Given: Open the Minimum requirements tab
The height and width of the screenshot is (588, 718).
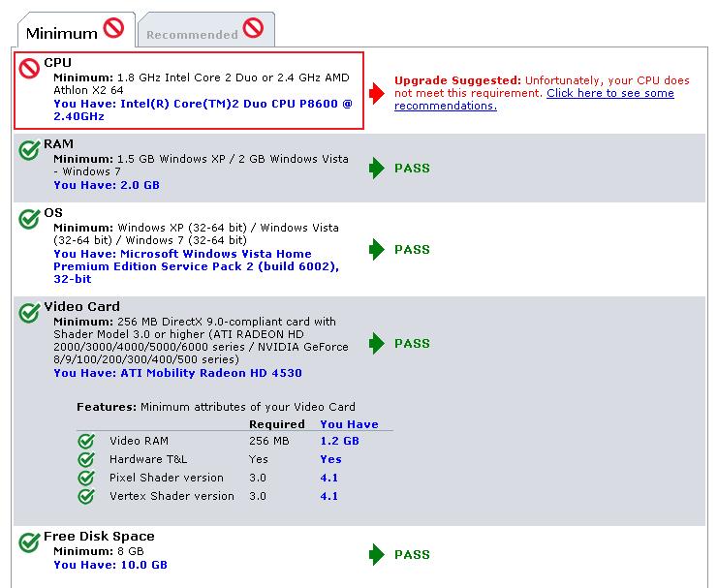Looking at the screenshot, I should tap(76, 30).
